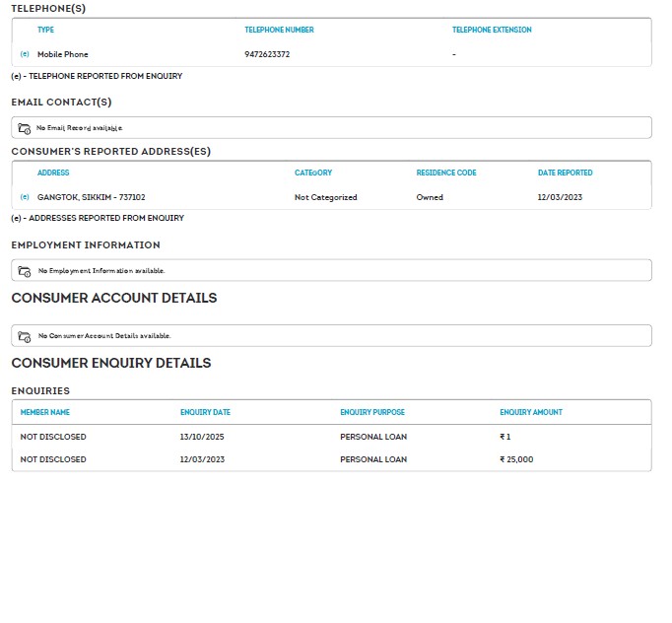The image size is (672, 623).
Task: Click the Owned residence code value
Action: click(430, 197)
